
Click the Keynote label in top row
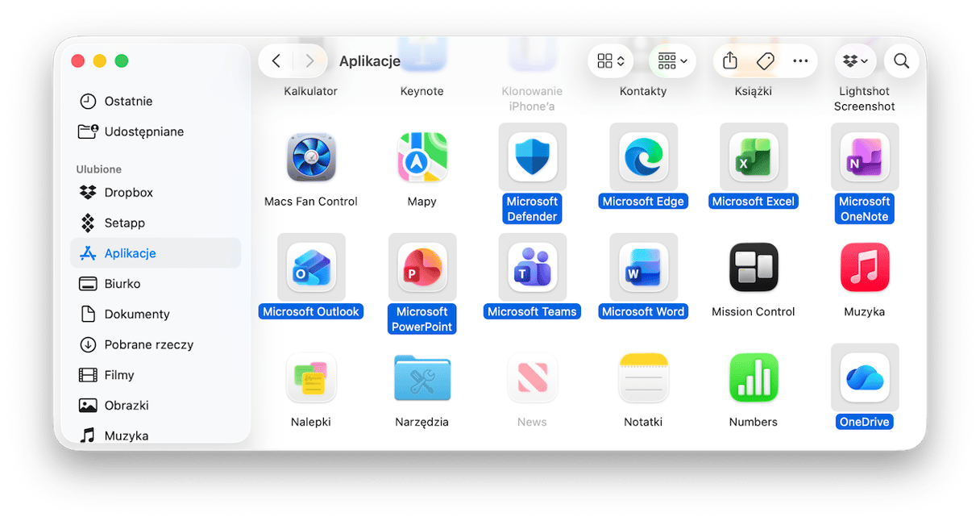pyautogui.click(x=422, y=91)
